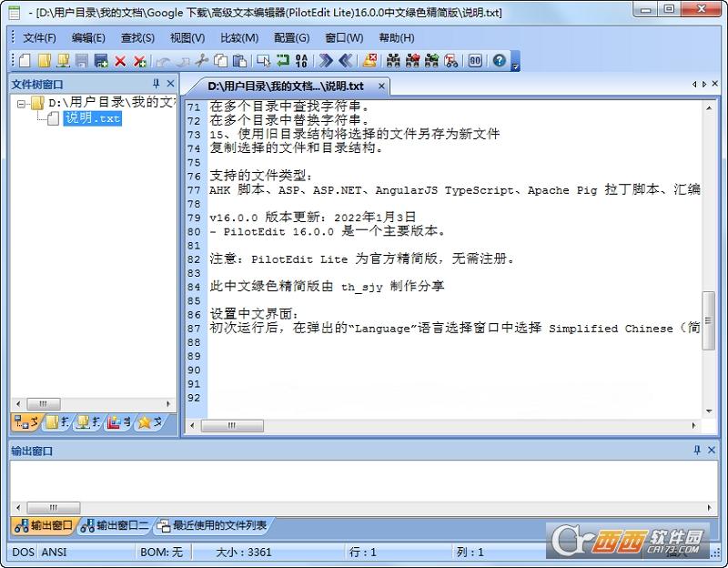Open the 文件(F) menu
This screenshot has width=728, height=568.
[x=39, y=38]
